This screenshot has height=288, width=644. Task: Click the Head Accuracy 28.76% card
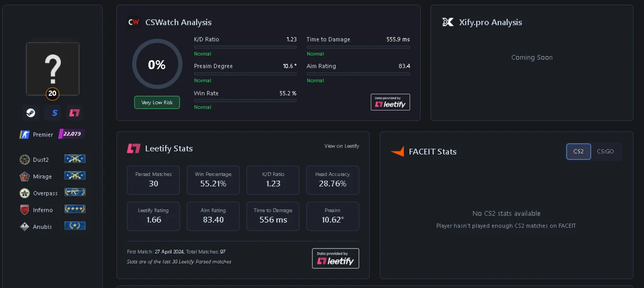(x=332, y=180)
